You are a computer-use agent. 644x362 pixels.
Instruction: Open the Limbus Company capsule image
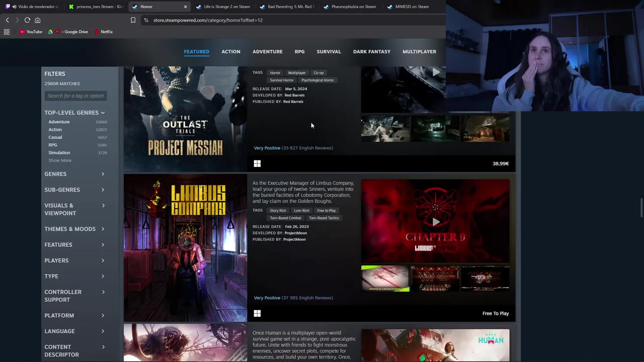point(185,248)
